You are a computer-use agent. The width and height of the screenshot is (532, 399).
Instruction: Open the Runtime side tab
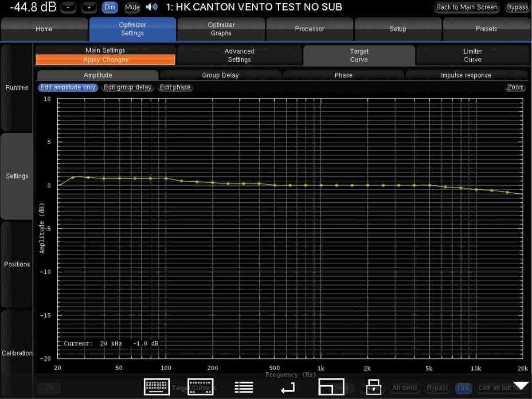pos(17,88)
